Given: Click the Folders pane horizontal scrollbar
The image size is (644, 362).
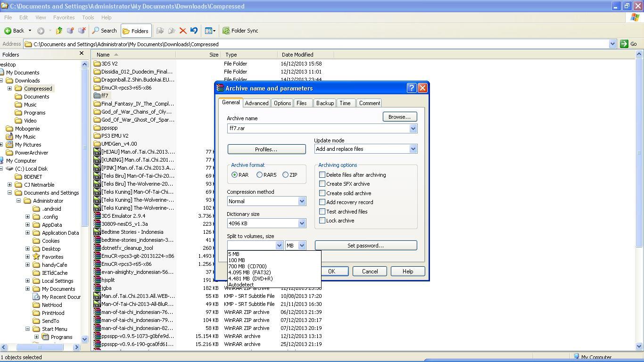Looking at the screenshot, I should [x=40, y=347].
